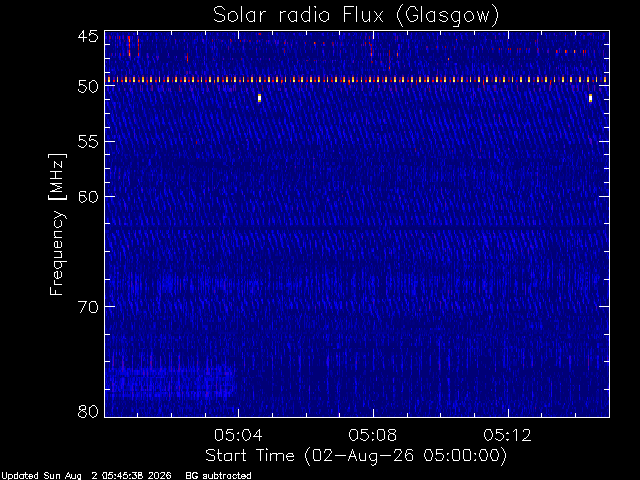Screen dimensions: 640x480
Task: Click the 05:08 time axis label
Action: coord(373,435)
